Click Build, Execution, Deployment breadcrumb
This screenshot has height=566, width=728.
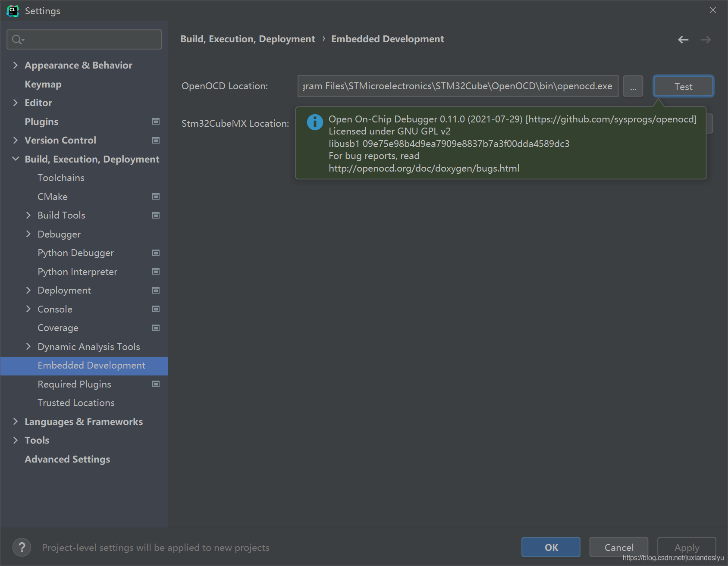(x=248, y=39)
